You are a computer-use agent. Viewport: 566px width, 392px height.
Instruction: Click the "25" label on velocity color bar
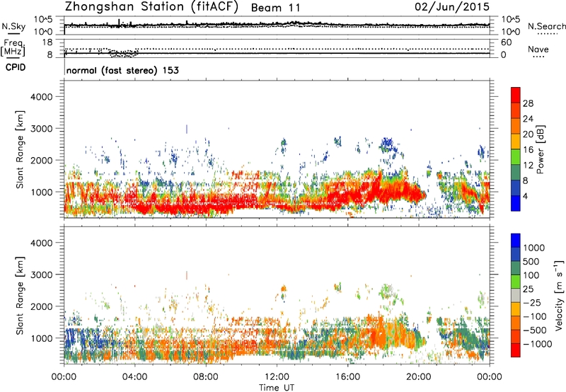528,289
